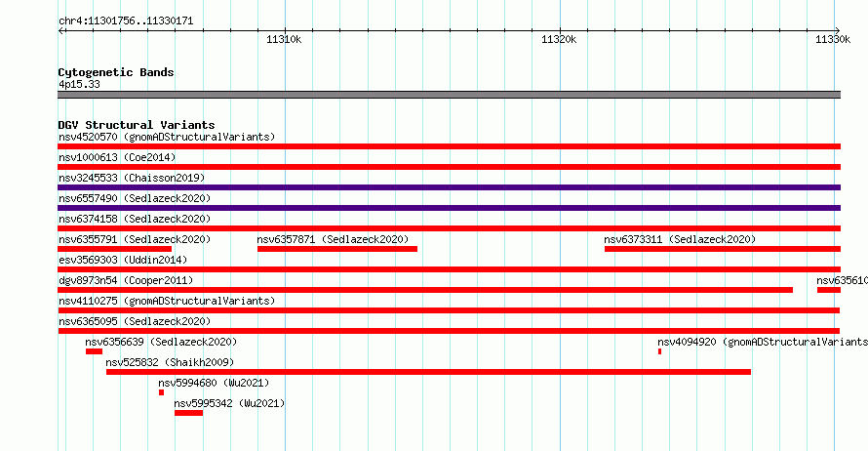Click the left arrow end of ruler

click(x=60, y=31)
